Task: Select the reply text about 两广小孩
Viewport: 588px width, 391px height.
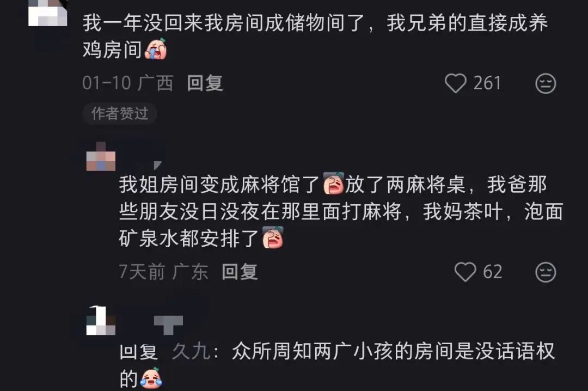Action: click(337, 365)
